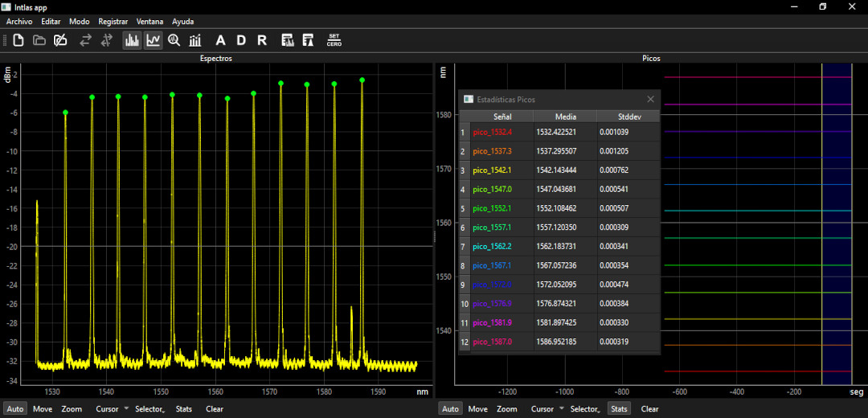Expand Selector dropdown under Espectros plot
The height and width of the screenshot is (418, 868).
click(150, 409)
